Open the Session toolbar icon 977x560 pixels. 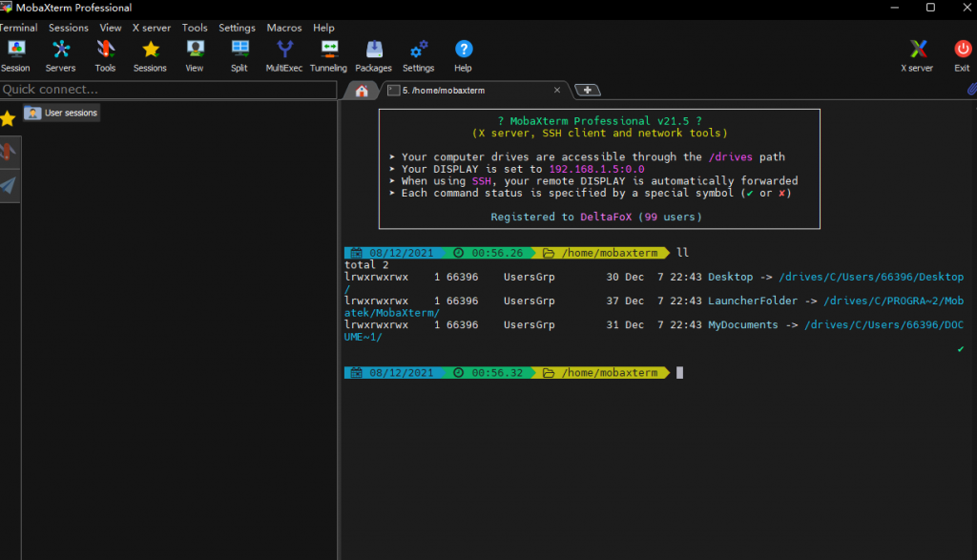coord(15,54)
